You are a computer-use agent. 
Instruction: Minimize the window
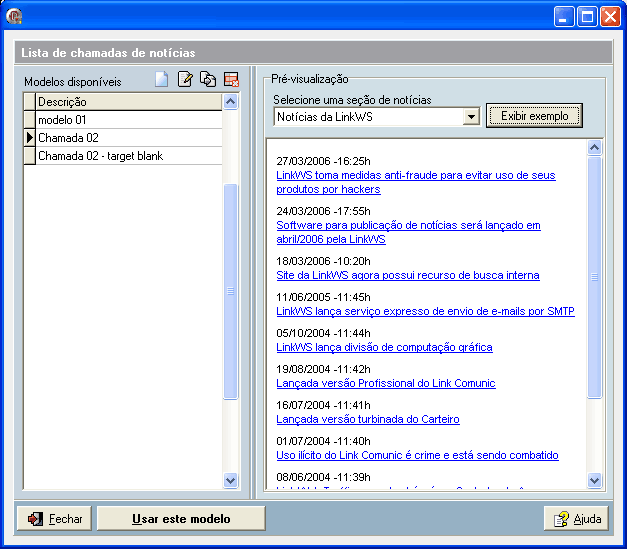pyautogui.click(x=564, y=17)
